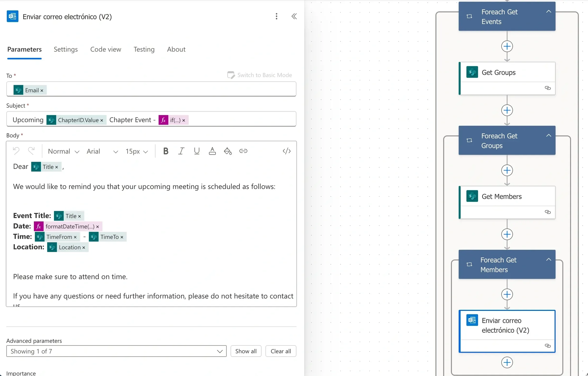Switch to Basic Mode for To field

[260, 75]
